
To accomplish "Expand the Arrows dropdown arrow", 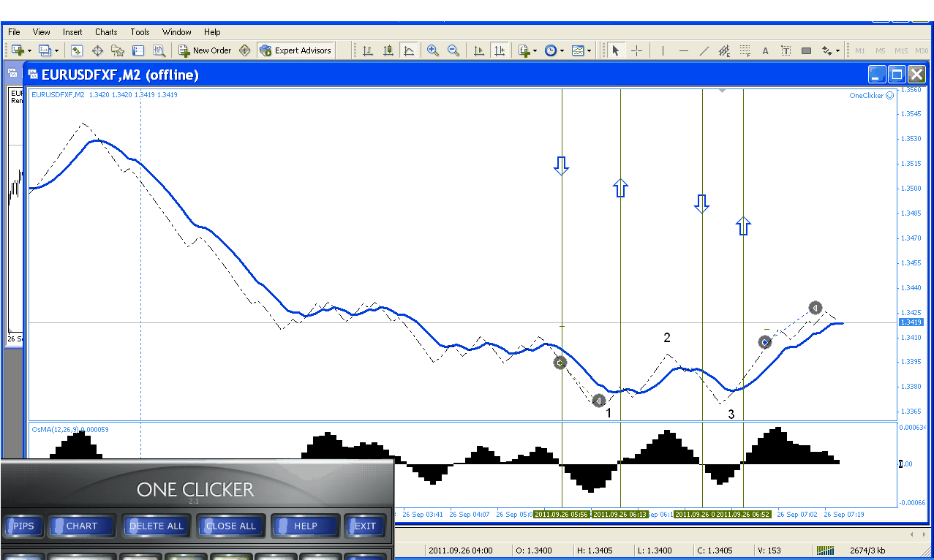I will pyautogui.click(x=838, y=51).
